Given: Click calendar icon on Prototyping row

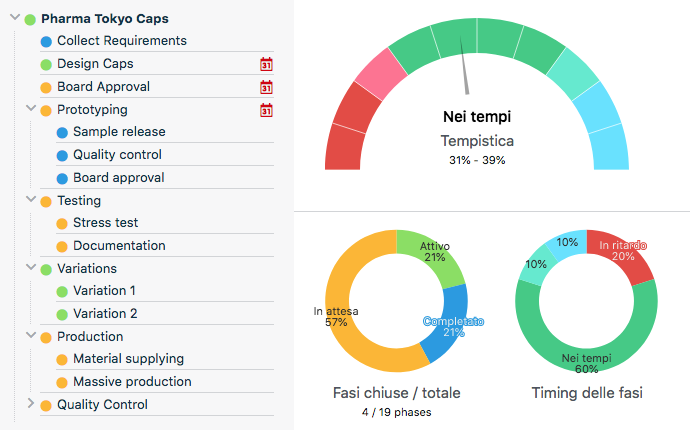Looking at the screenshot, I should tap(266, 110).
